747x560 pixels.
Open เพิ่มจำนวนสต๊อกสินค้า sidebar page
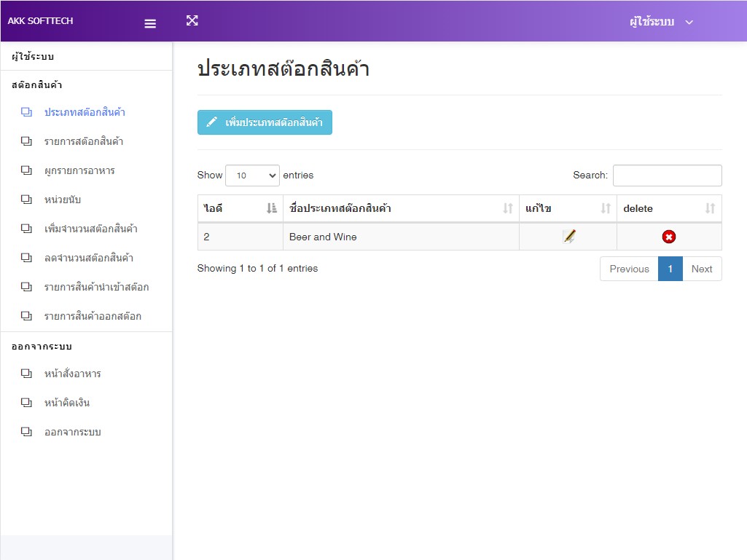(x=90, y=229)
